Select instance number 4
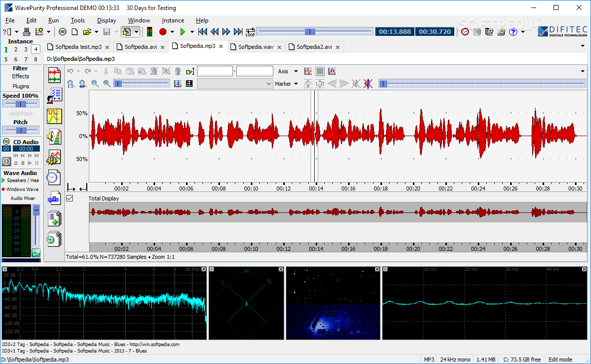 tap(35, 49)
